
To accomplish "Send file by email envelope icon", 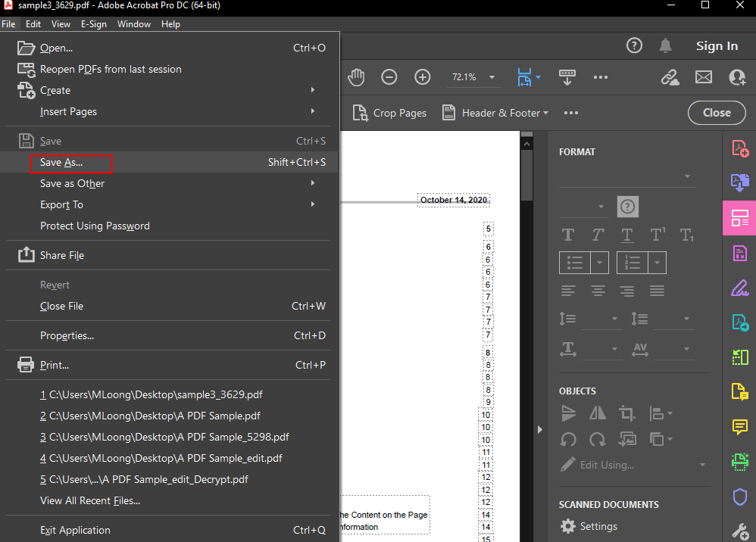I will 704,77.
